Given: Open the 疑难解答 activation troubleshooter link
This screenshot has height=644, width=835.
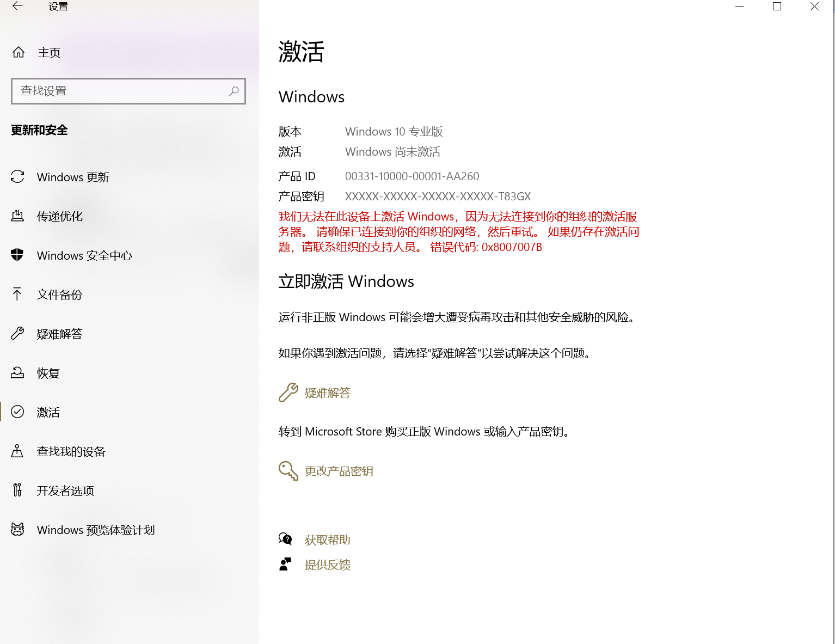Looking at the screenshot, I should 328,392.
